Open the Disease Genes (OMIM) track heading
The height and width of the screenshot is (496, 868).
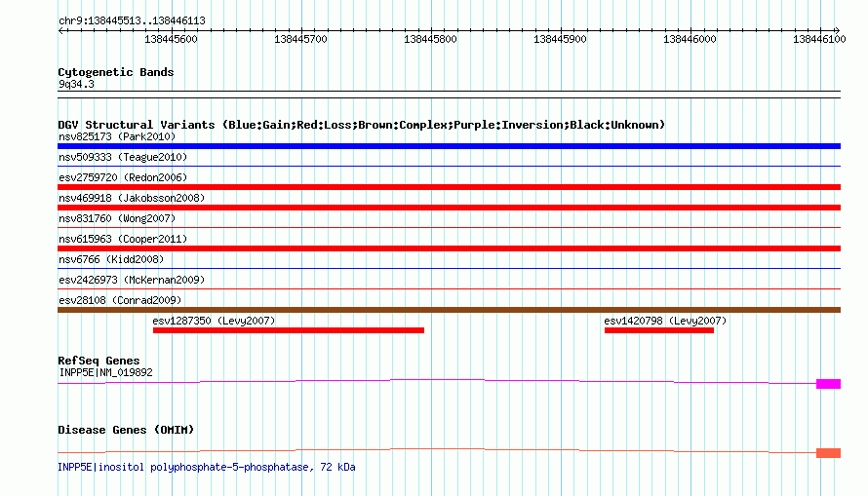[126, 430]
